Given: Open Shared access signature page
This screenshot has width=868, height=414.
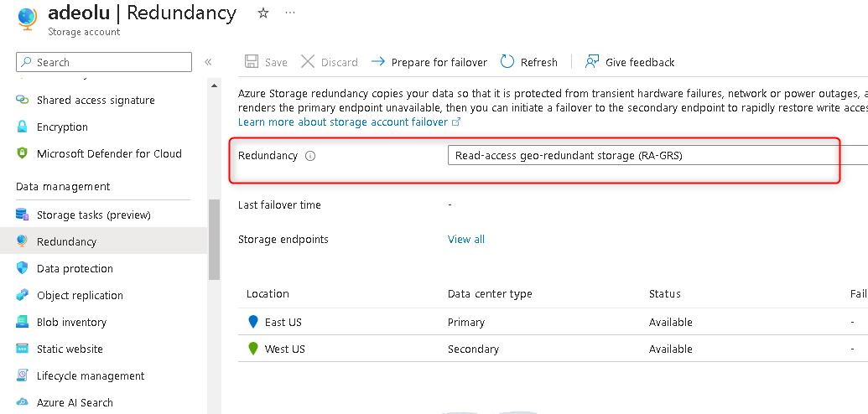Looking at the screenshot, I should [x=96, y=100].
